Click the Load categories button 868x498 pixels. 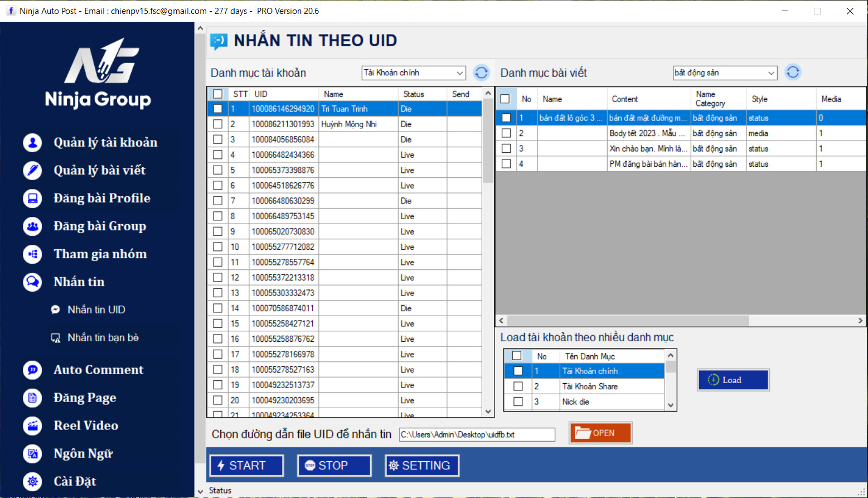pyautogui.click(x=733, y=380)
